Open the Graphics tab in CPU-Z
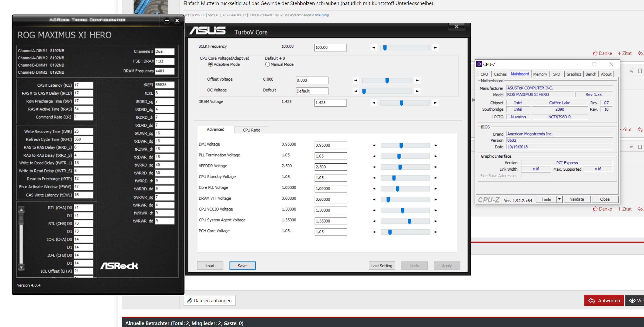The image size is (644, 327). tap(574, 74)
